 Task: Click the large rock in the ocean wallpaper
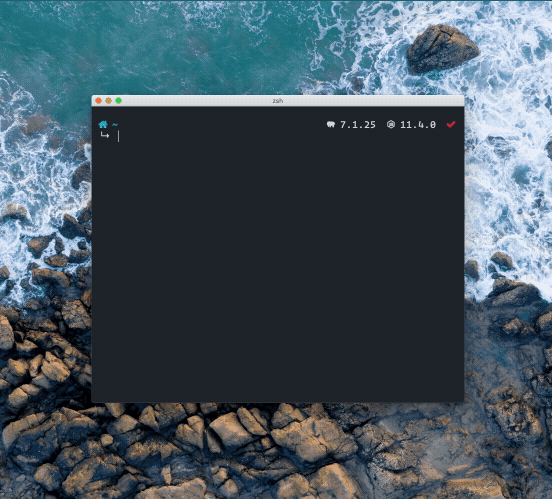[443, 48]
